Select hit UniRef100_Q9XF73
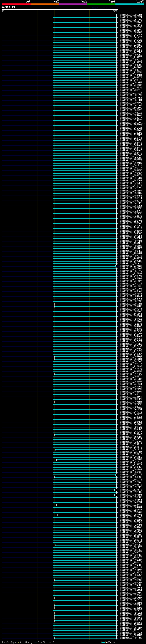This screenshot has width=146, height=644. (131, 80)
